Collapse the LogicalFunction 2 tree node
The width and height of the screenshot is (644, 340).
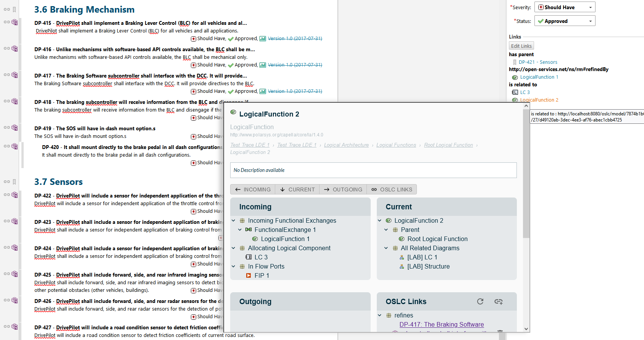coord(379,220)
